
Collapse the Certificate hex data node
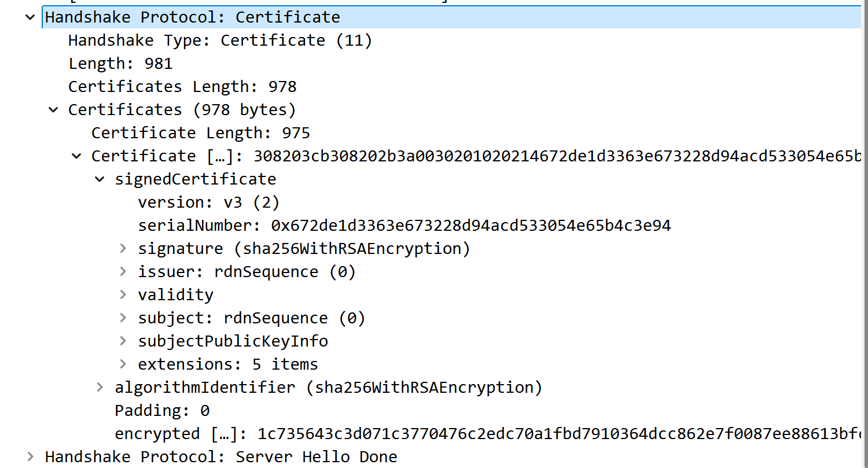point(76,156)
